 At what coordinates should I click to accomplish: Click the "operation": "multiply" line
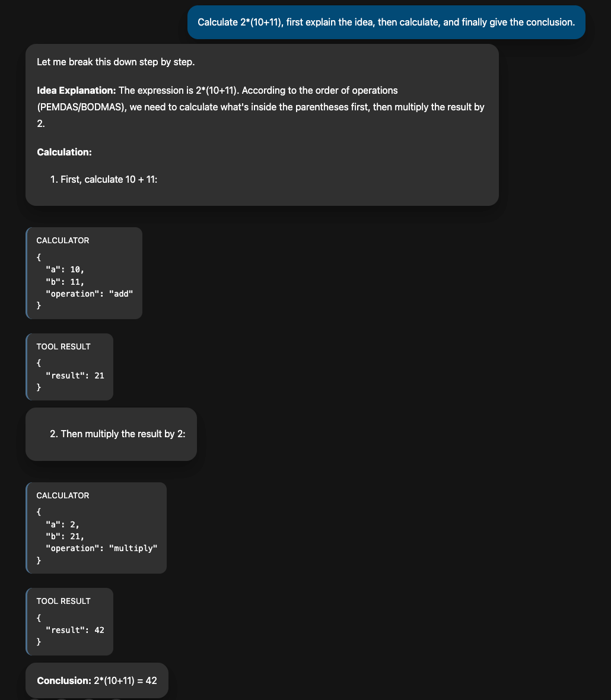point(101,548)
